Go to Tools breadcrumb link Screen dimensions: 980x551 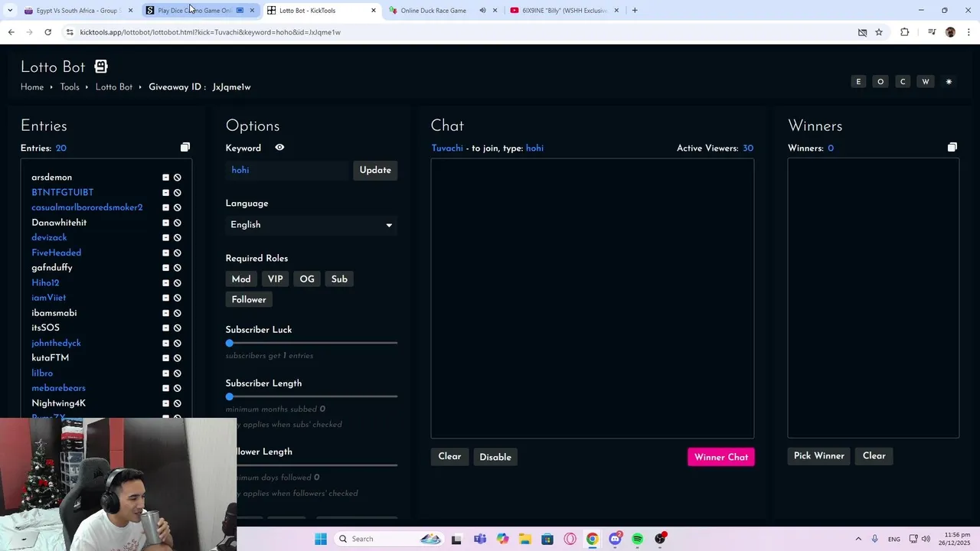coord(70,87)
